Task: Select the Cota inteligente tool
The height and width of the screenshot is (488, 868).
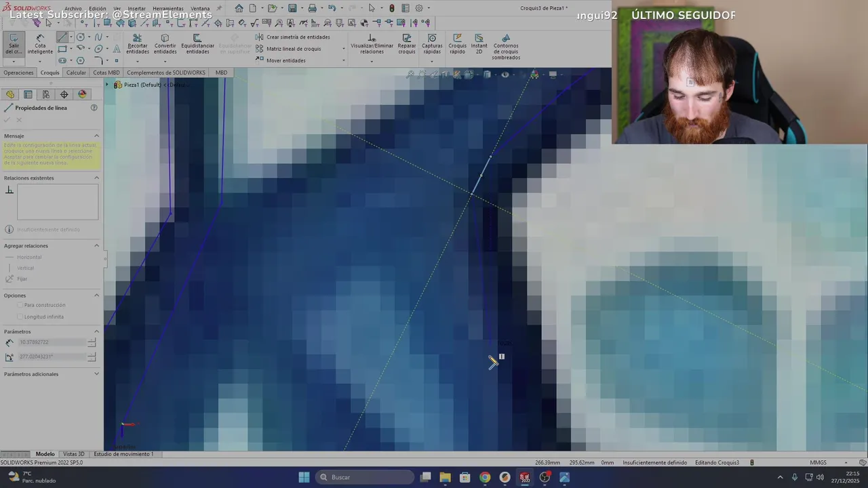Action: [40, 44]
